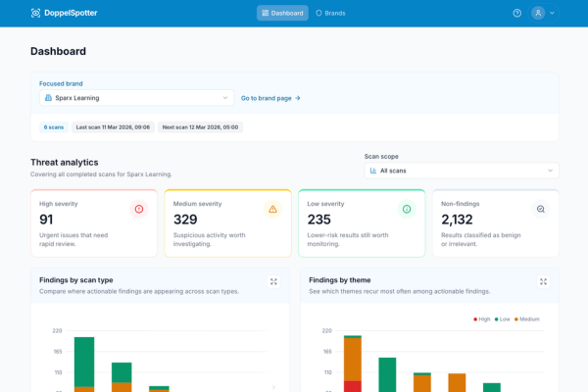Viewport: 588px width, 392px height.
Task: Switch to the Brands tab
Action: tap(330, 13)
